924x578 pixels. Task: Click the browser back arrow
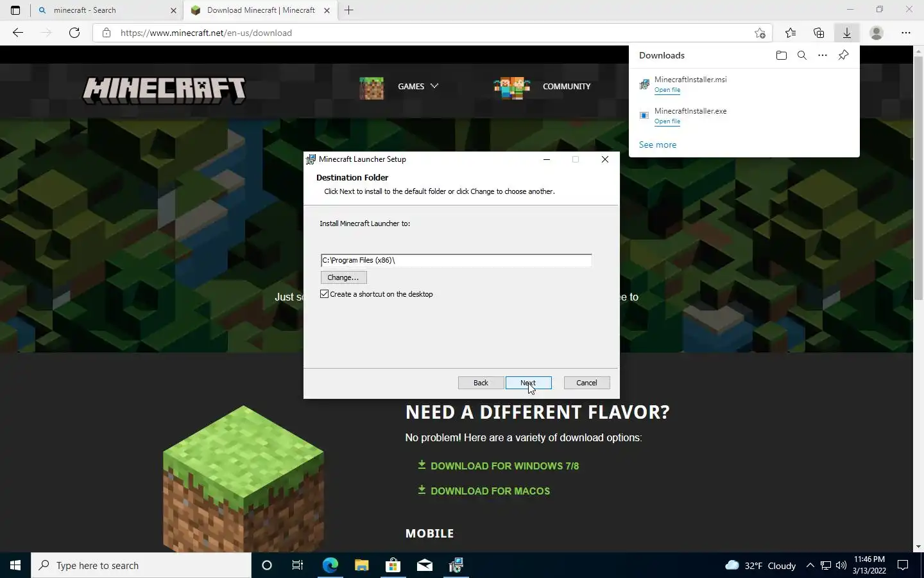18,33
